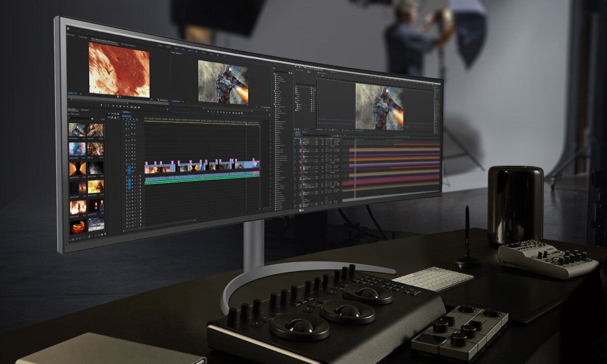Select the topmost red layer bar in After Effects' timeline
Image resolution: width=607 pixels, height=364 pixels.
[x=416, y=145]
